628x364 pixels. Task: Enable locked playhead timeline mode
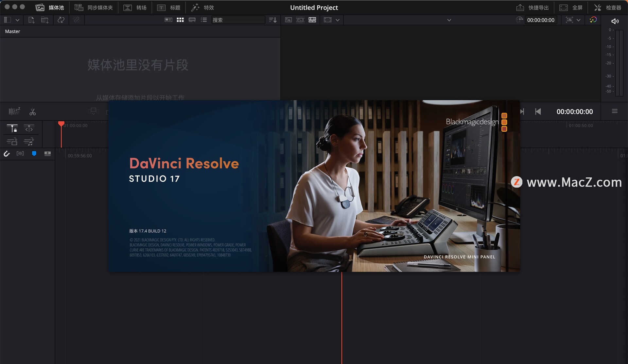tap(12, 128)
